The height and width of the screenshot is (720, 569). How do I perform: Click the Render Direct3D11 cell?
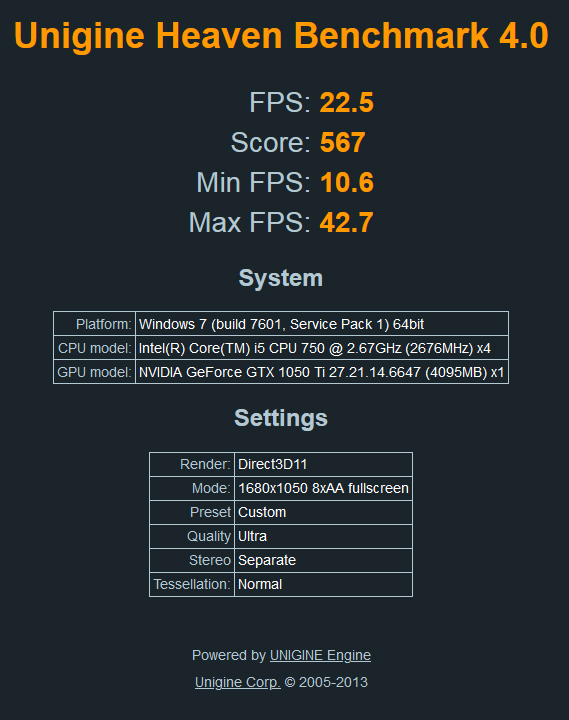pos(323,464)
